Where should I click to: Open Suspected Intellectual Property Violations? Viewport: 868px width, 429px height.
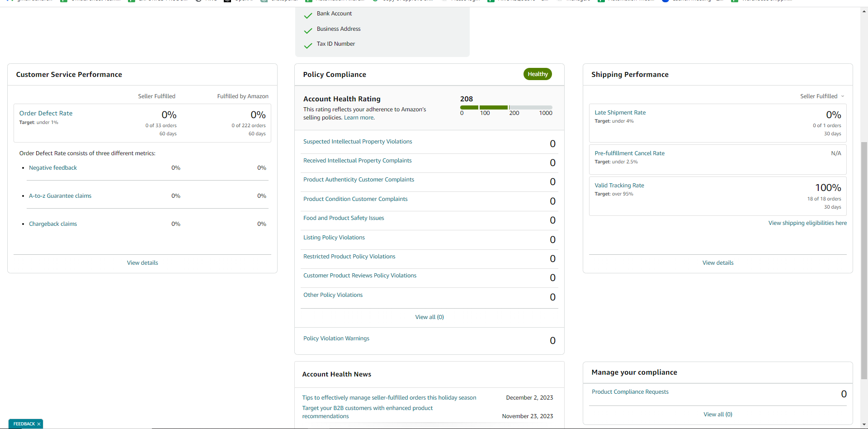click(358, 142)
